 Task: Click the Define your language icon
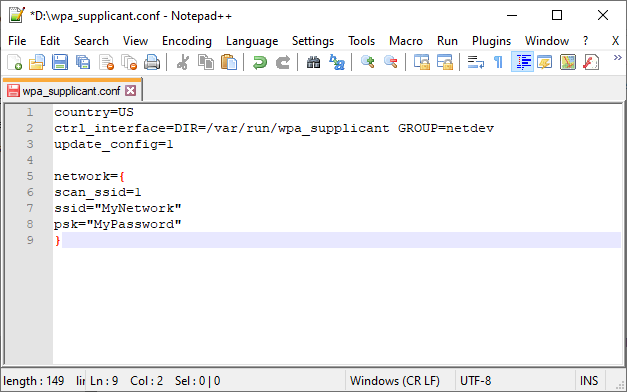click(545, 62)
